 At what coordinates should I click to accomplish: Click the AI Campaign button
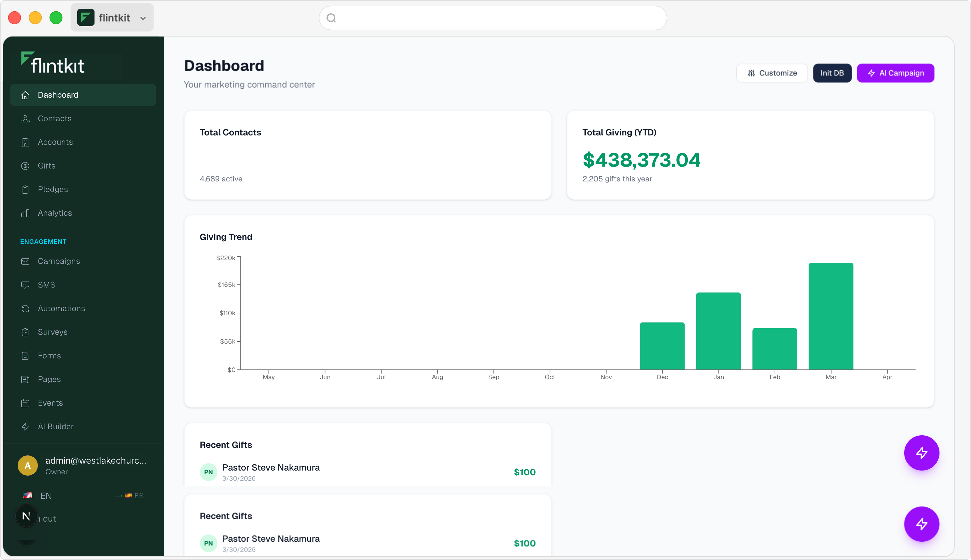click(x=895, y=73)
